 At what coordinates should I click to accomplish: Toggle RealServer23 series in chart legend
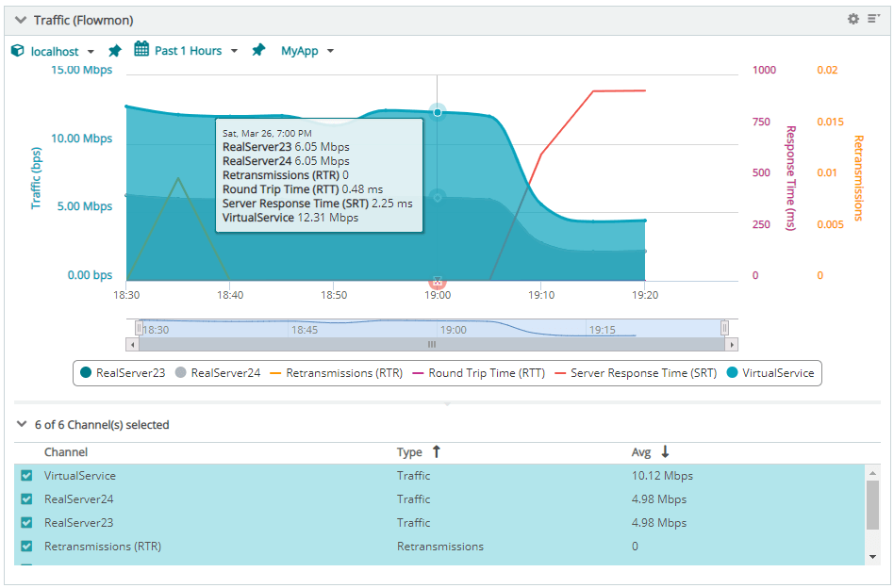coord(123,373)
